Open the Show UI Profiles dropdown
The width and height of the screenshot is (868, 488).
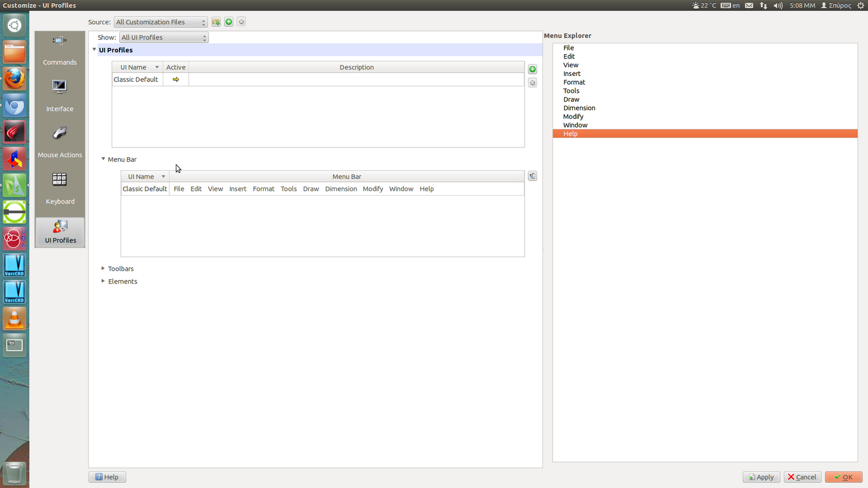click(164, 37)
